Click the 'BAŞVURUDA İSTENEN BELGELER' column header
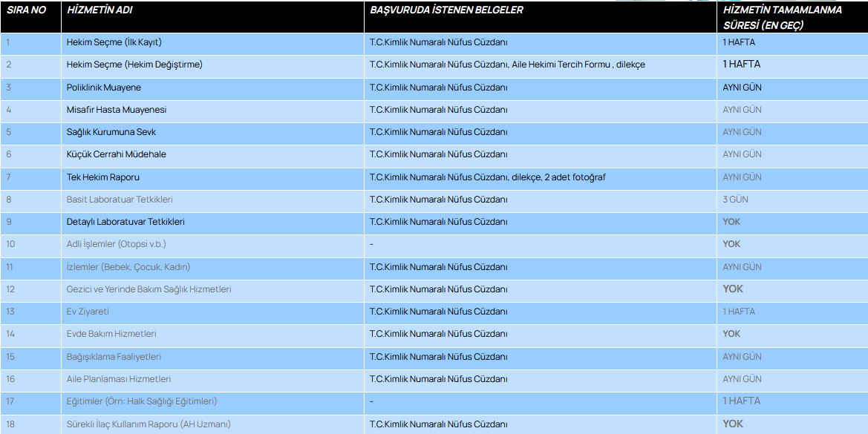The width and height of the screenshot is (868, 434). pyautogui.click(x=446, y=10)
